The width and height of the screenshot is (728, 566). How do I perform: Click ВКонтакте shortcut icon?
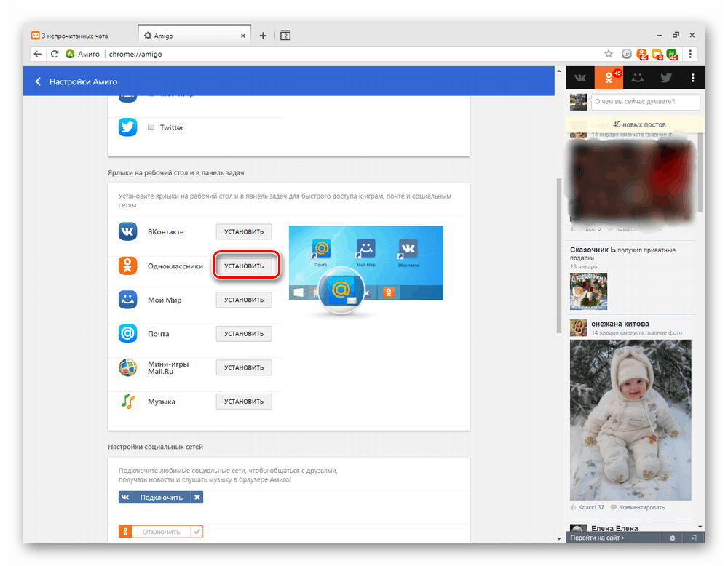pos(127,231)
